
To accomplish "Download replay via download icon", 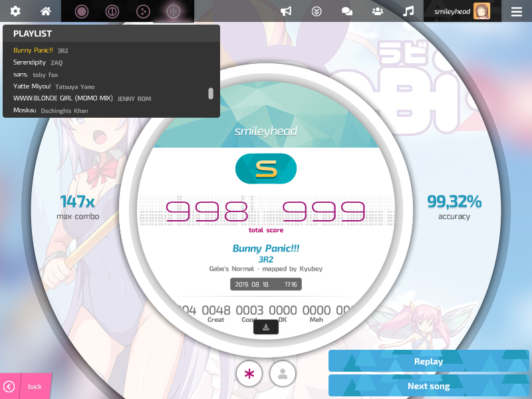I will pos(266,327).
